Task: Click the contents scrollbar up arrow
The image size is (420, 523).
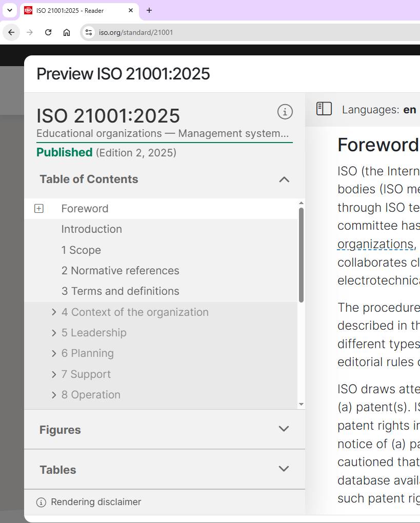Action: coord(301,203)
